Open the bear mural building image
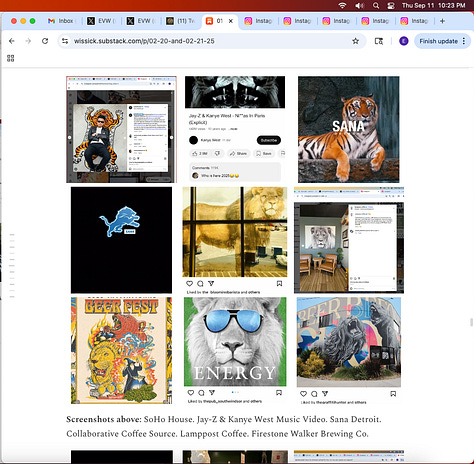Screen dimensions: 474x464 coord(349,342)
